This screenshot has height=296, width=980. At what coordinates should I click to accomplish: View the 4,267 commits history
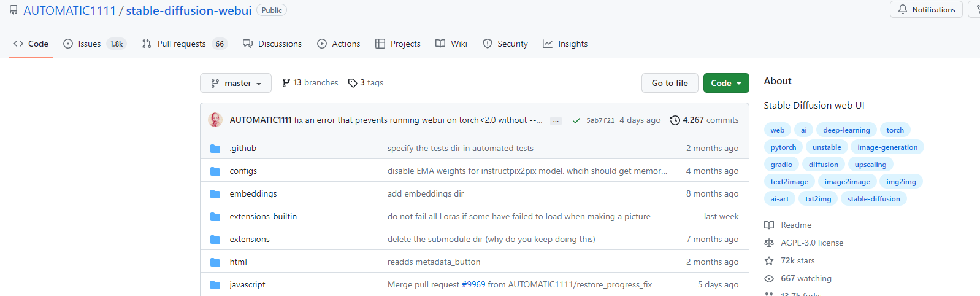point(704,120)
